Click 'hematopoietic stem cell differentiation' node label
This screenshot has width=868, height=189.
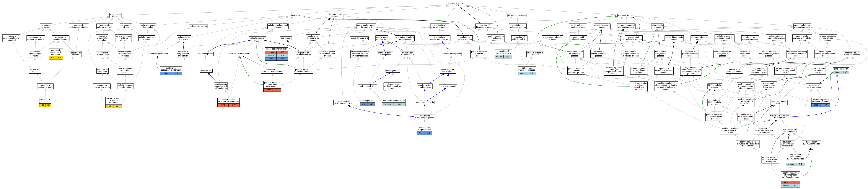pos(228,101)
